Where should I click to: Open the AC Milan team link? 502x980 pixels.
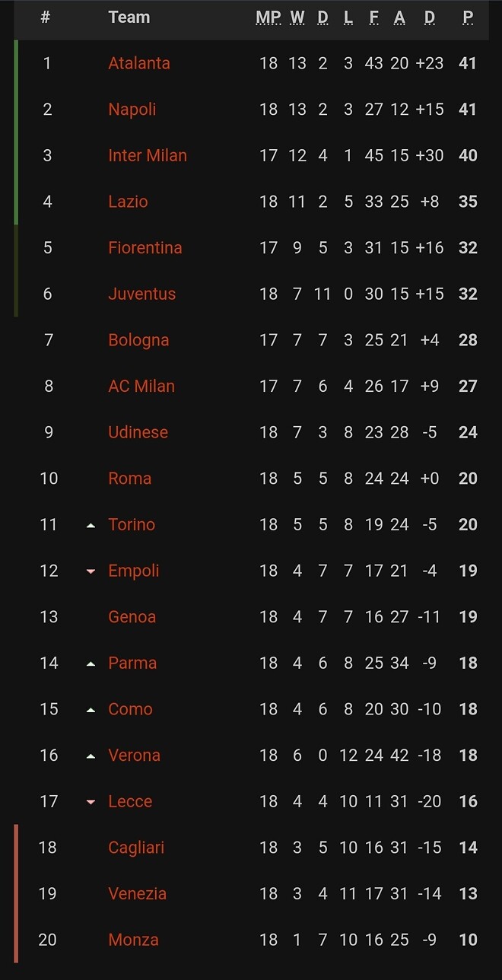coord(141,387)
